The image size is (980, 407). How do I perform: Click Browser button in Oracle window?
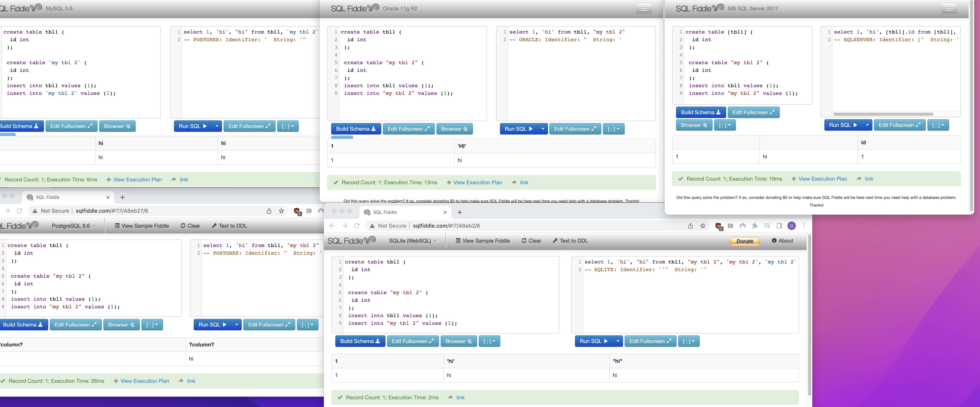pos(454,129)
